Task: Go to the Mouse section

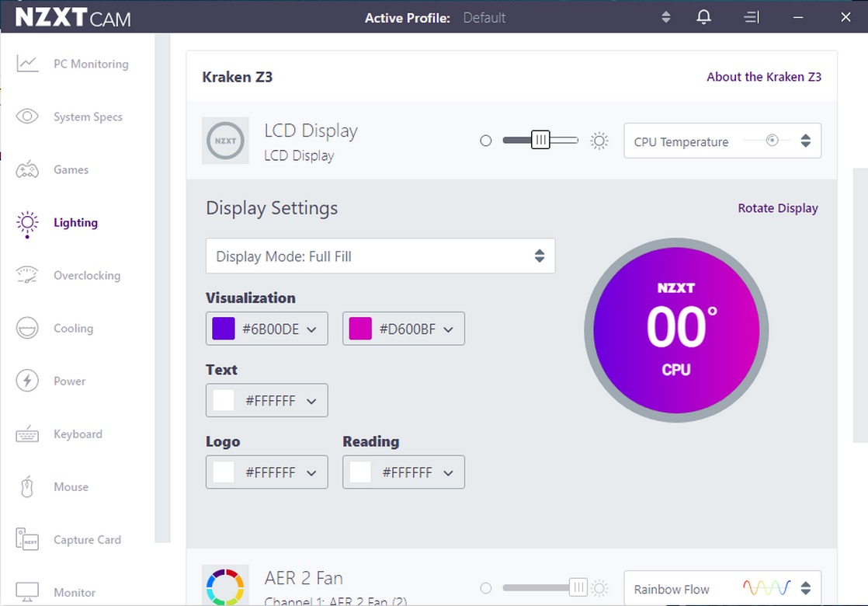Action: [x=71, y=486]
